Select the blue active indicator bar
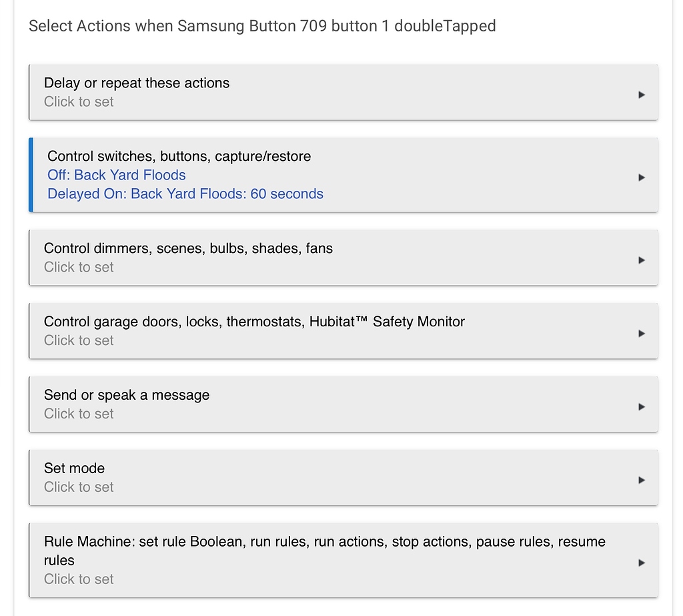 [x=29, y=175]
